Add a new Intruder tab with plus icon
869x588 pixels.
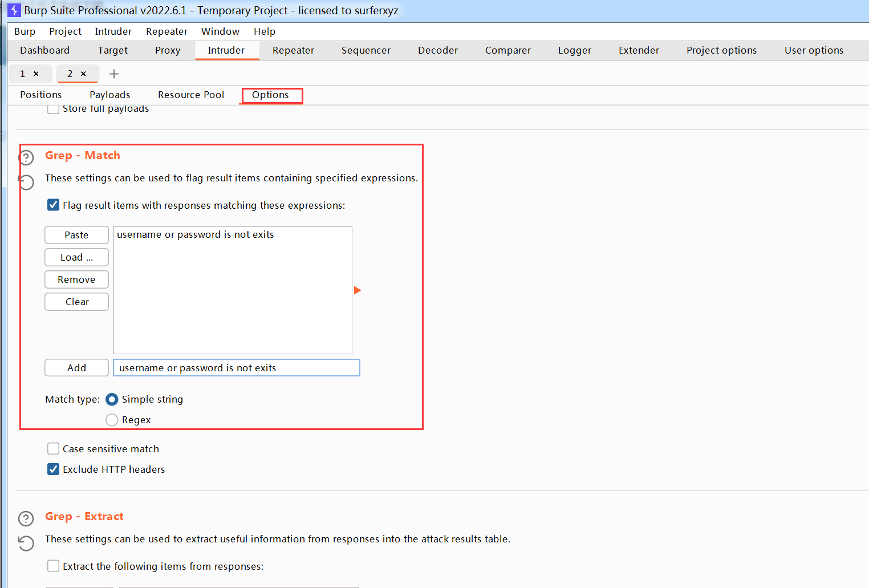pyautogui.click(x=114, y=74)
